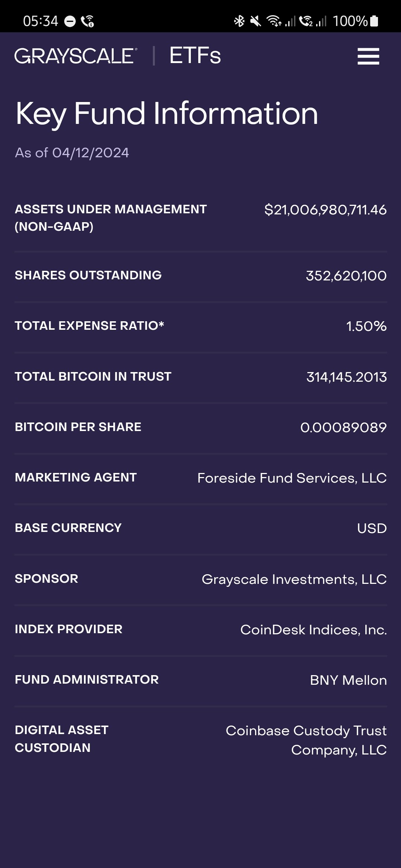Tap CoinDesk Indices, Inc. index provider
This screenshot has height=868, width=401.
pyautogui.click(x=313, y=630)
